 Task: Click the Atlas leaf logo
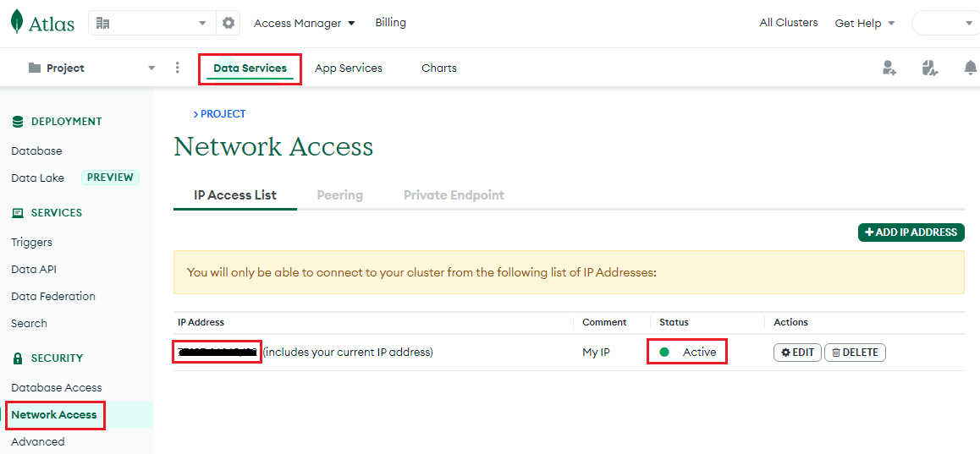(x=17, y=22)
